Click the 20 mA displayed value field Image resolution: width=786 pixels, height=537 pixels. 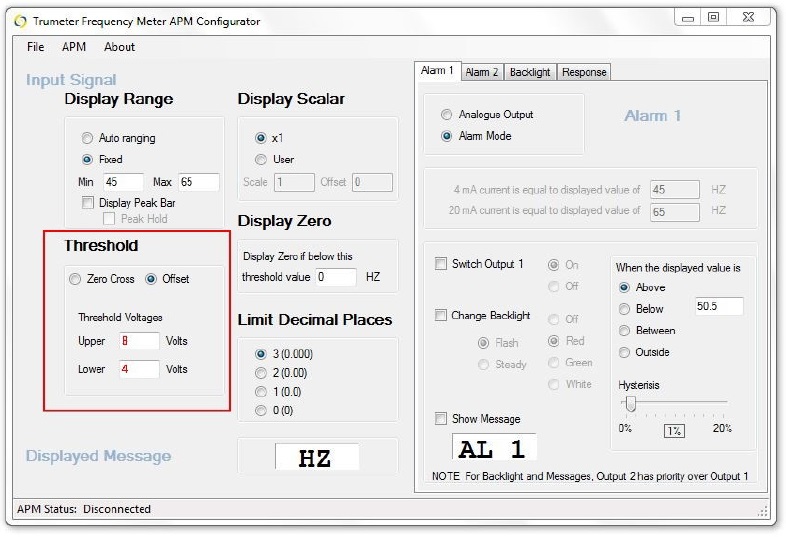(x=675, y=212)
